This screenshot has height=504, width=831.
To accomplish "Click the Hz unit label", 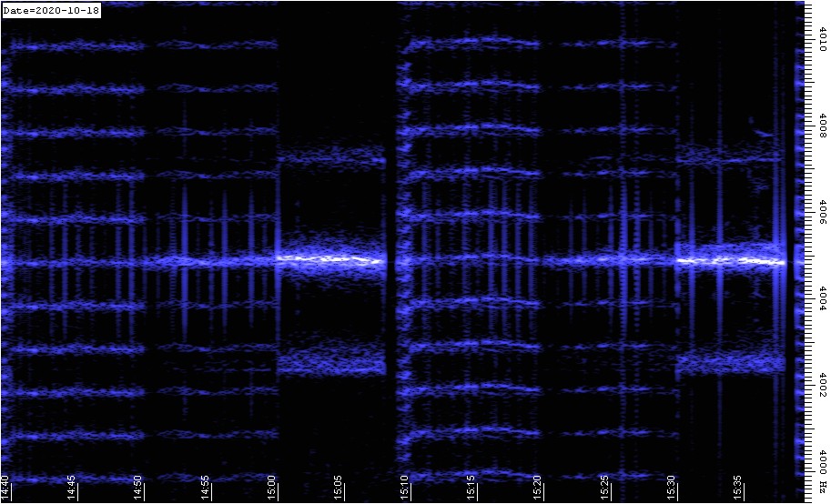I will tap(823, 487).
